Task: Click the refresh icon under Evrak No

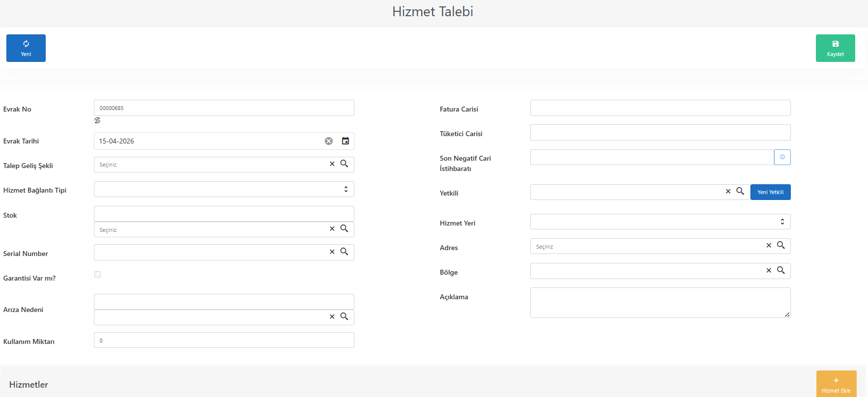Action: pos(97,120)
